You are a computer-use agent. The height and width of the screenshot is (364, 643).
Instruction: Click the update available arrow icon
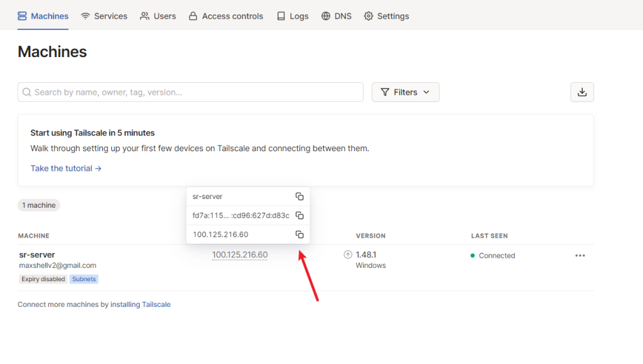348,255
